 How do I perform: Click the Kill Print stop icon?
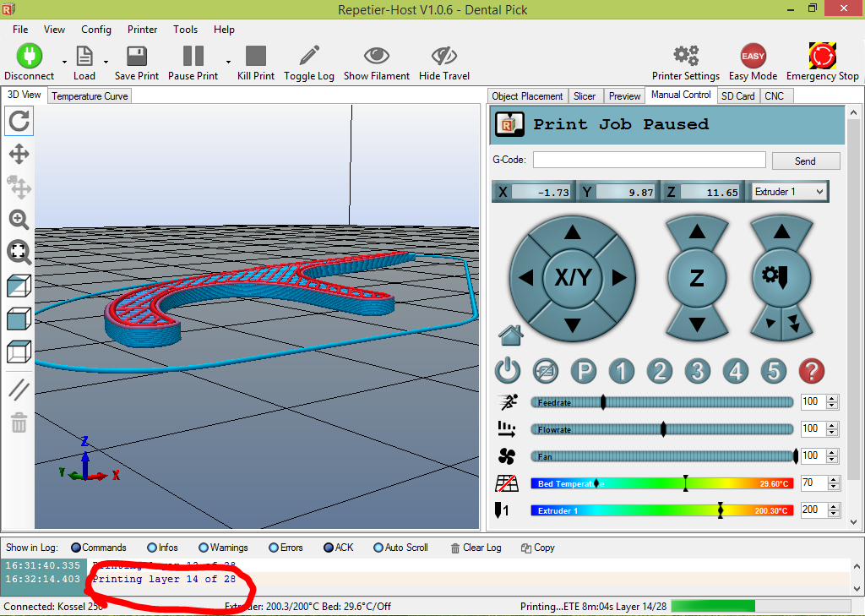coord(255,56)
